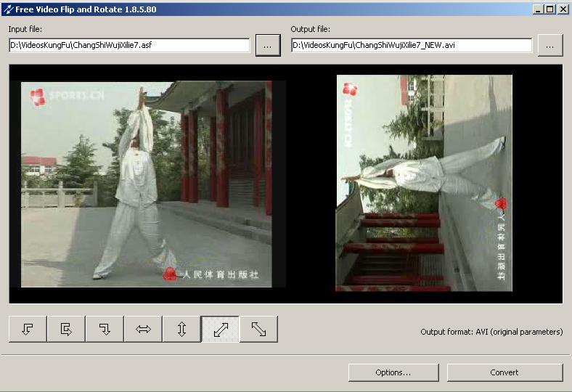
Task: Browse for the output file location
Action: pos(550,46)
